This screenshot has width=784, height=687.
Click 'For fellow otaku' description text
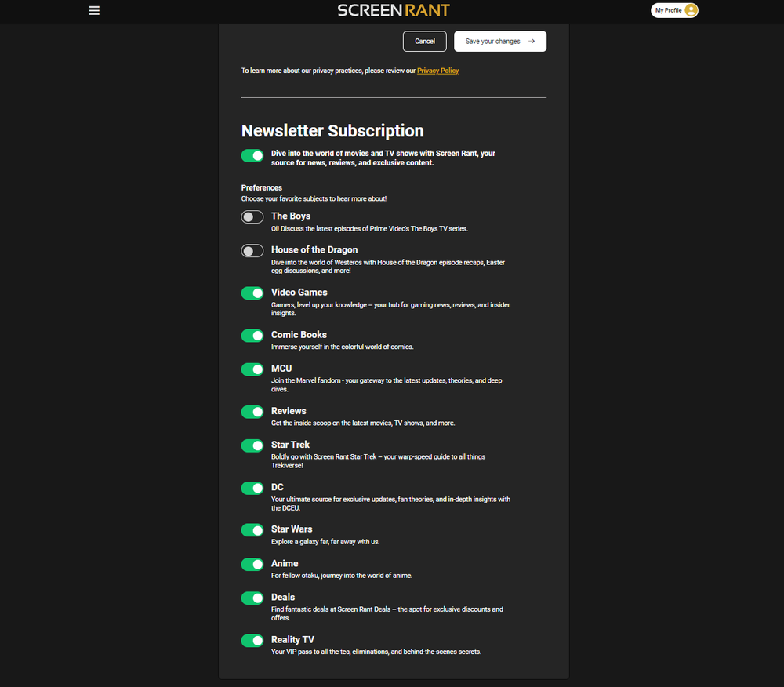(342, 576)
